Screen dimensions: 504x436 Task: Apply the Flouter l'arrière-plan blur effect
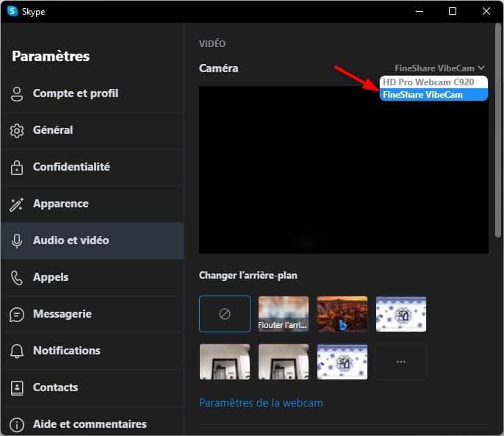coord(284,314)
